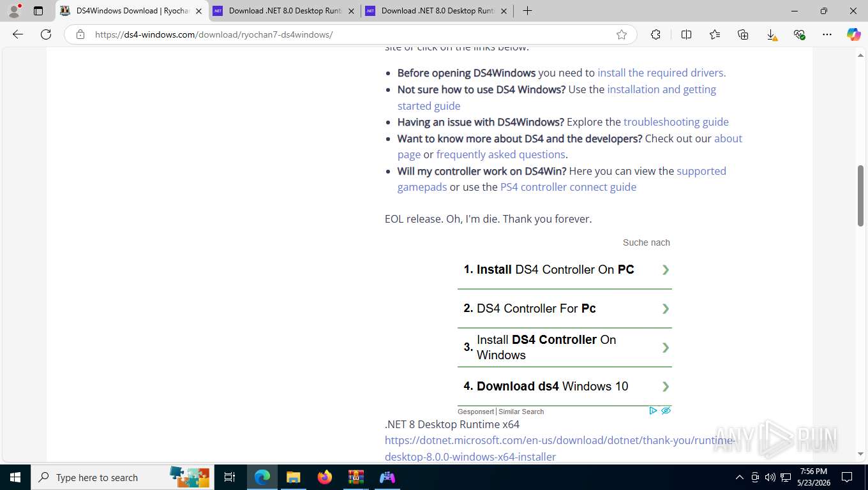
Task: Add page to favorites with star icon
Action: coord(622,34)
